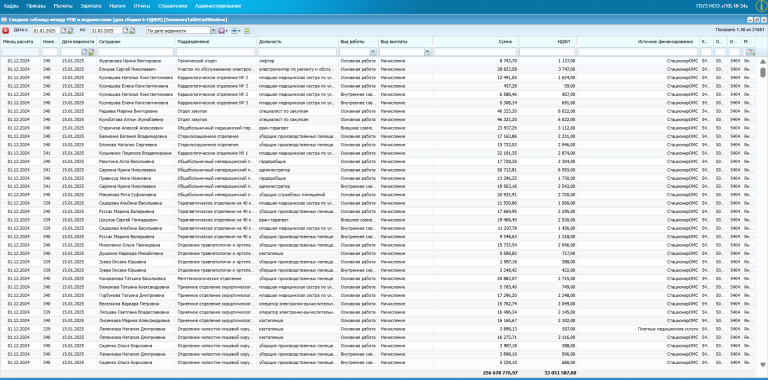Expand the 'По дате ведомости' sort dropdown
Screen dimensions: 768x380
pyautogui.click(x=214, y=30)
